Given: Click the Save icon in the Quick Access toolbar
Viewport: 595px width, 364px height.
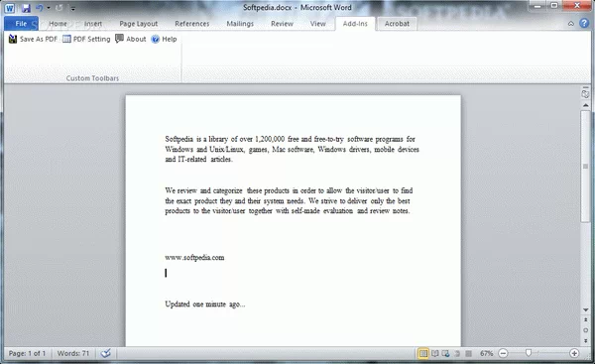Looking at the screenshot, I should click(x=26, y=8).
